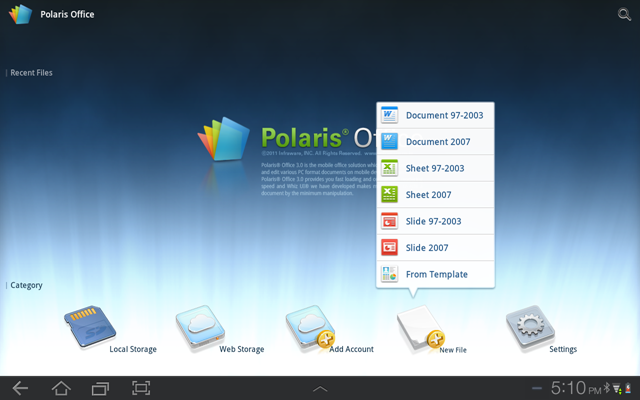Open the Settings gear icon

point(530,327)
